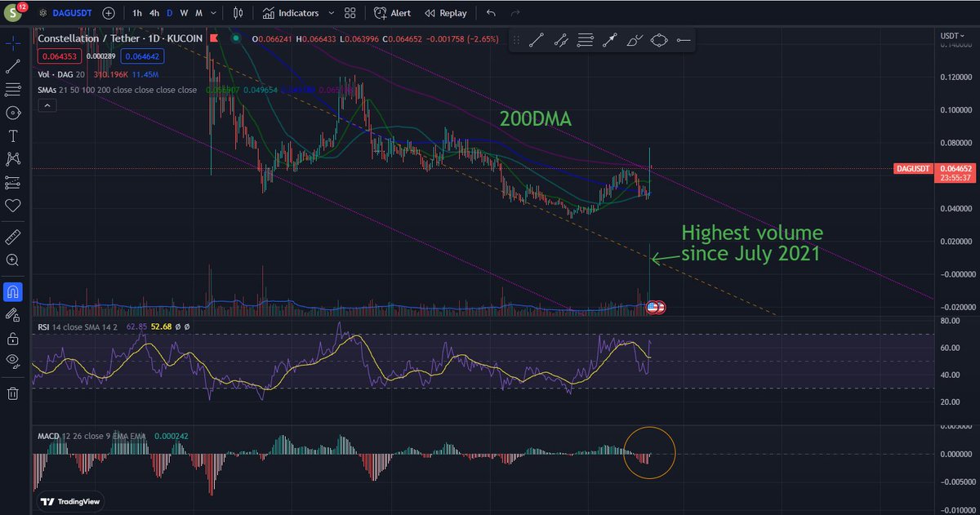Select the D daily timeframe
Viewport: 980px width, 515px height.
tap(170, 13)
